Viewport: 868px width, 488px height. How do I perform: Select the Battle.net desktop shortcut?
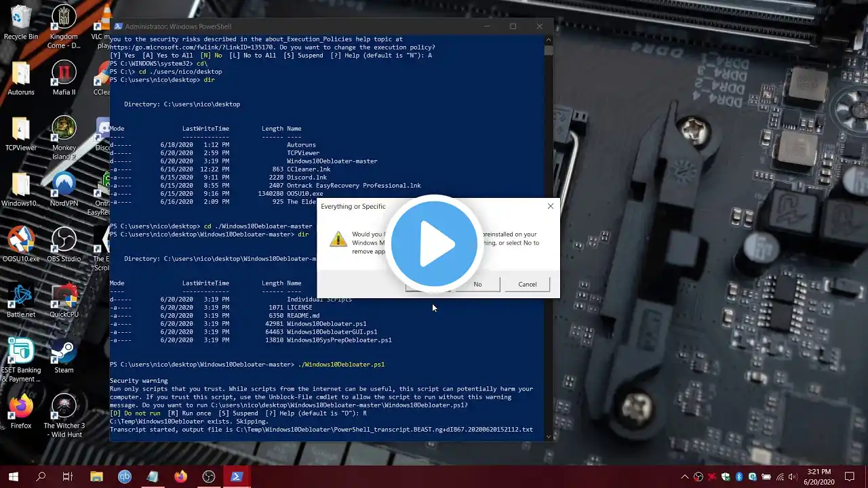[21, 300]
